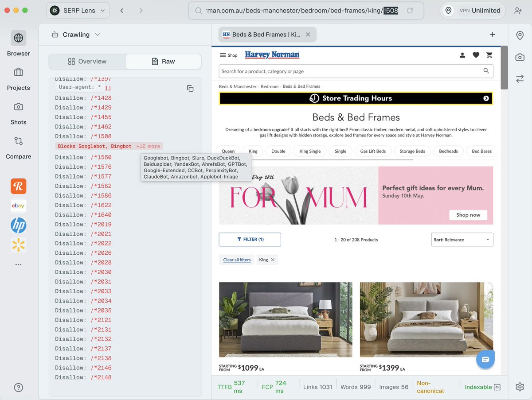
Task: Select the Gas Lift Beds chip
Action: 373,151
